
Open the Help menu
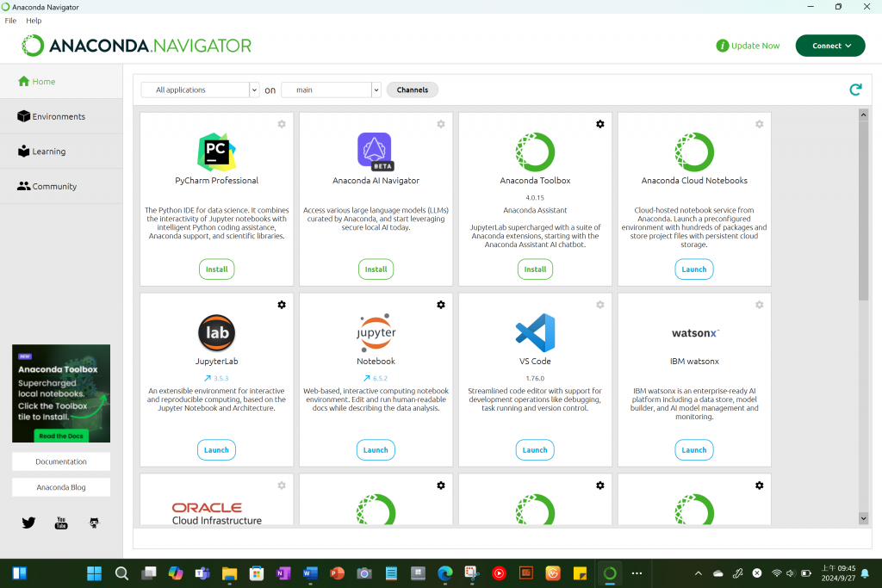tap(34, 21)
